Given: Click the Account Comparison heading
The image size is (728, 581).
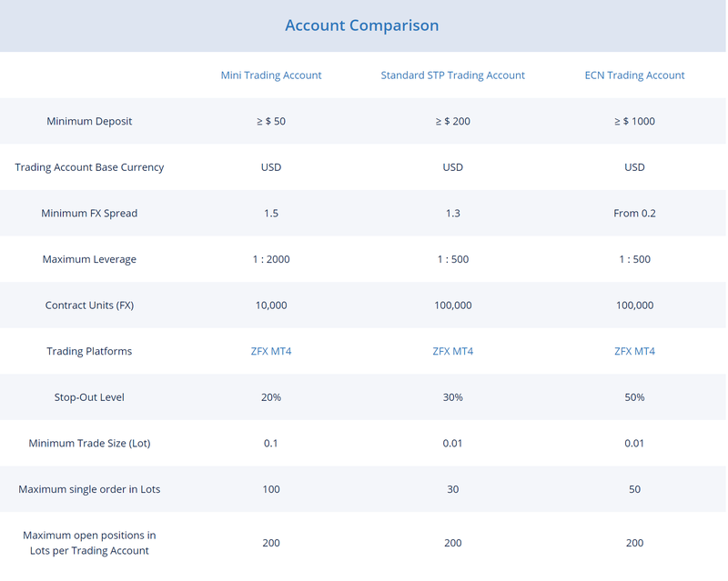Looking at the screenshot, I should pos(362,25).
